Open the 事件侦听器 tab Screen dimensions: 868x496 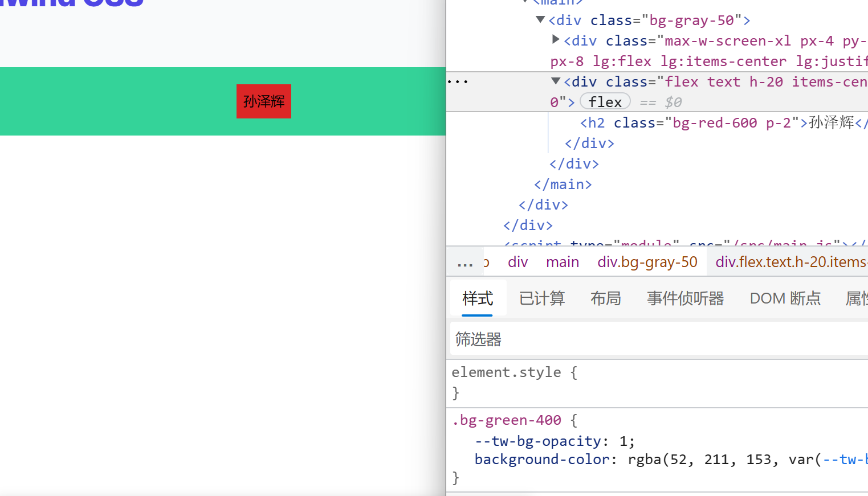685,298
